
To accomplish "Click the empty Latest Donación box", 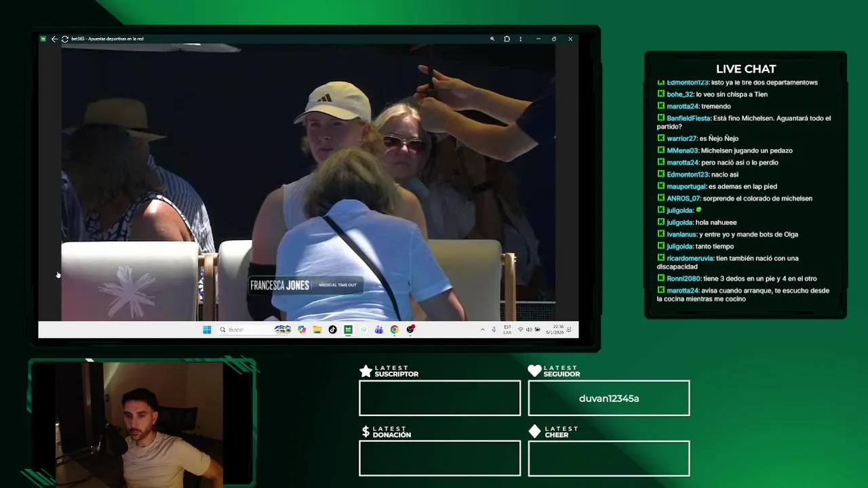I will pos(440,458).
